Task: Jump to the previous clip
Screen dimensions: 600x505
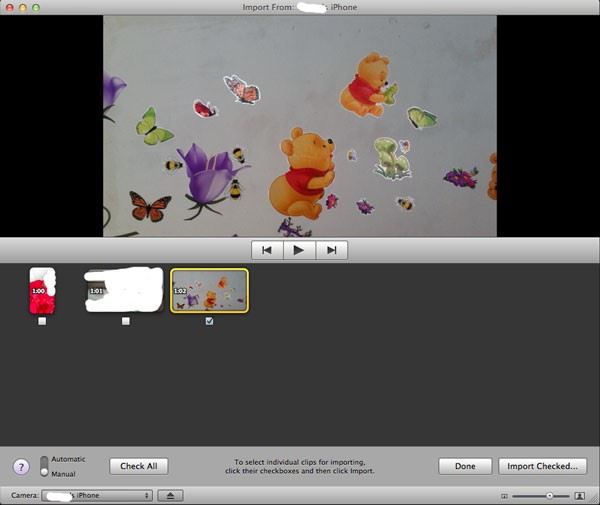Action: coord(267,250)
